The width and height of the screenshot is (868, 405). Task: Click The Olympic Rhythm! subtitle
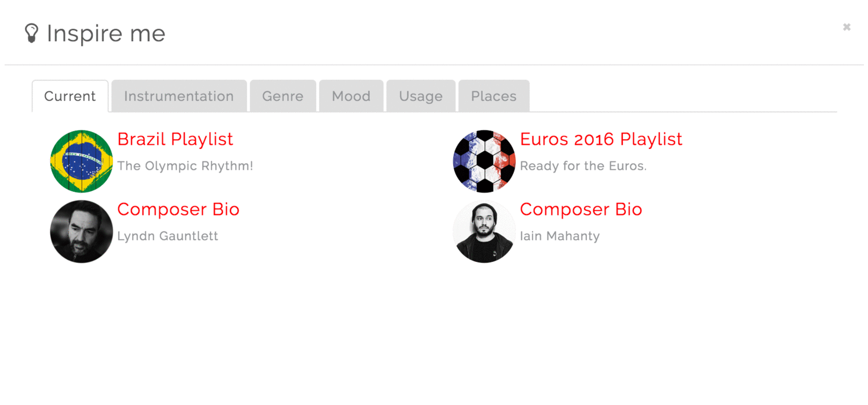(x=185, y=166)
